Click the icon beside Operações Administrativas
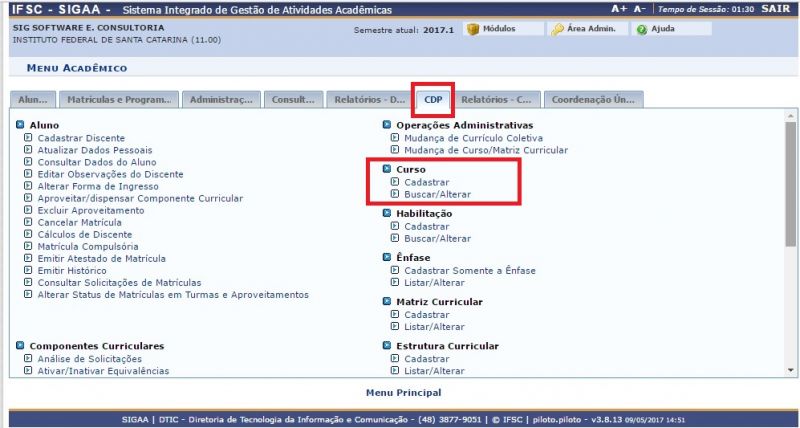Viewport: 800px width, 428px height. coord(387,125)
